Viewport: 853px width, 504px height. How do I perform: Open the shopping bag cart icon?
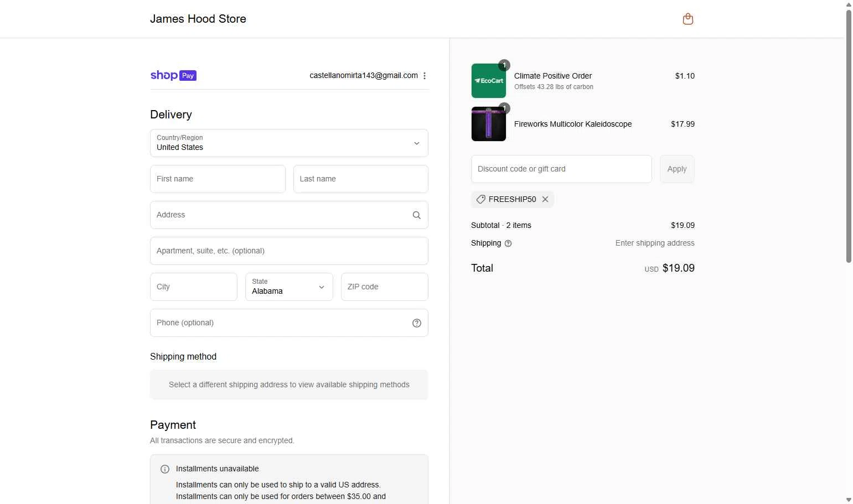tap(687, 19)
